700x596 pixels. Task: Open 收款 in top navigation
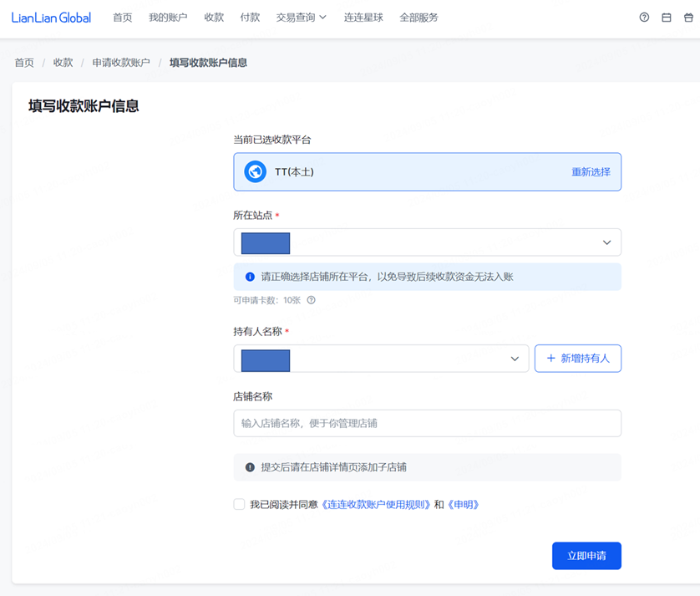(x=214, y=18)
